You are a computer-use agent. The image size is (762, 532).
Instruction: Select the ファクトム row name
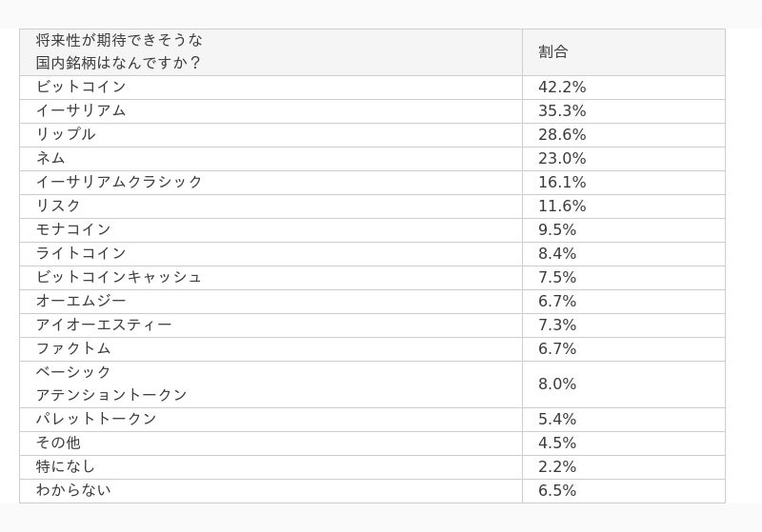(73, 348)
